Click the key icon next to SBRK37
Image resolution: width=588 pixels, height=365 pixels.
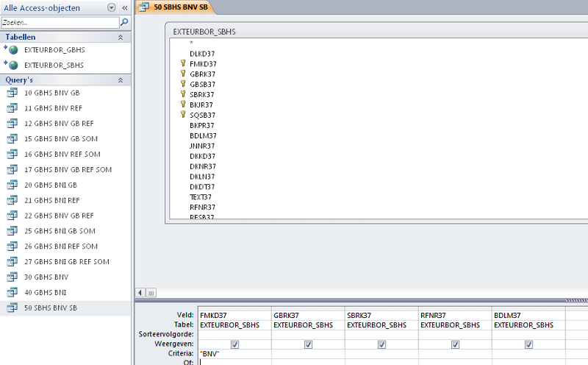(183, 93)
